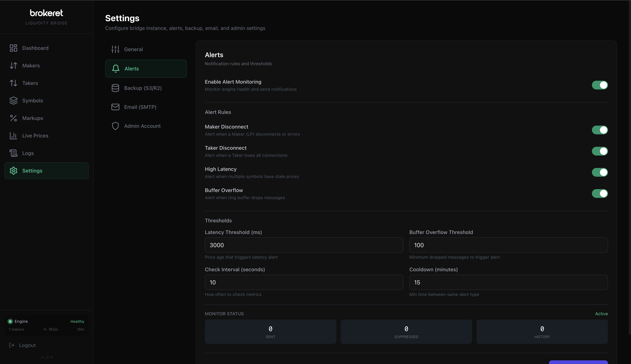Open Live Prices via its chart icon

pyautogui.click(x=13, y=135)
